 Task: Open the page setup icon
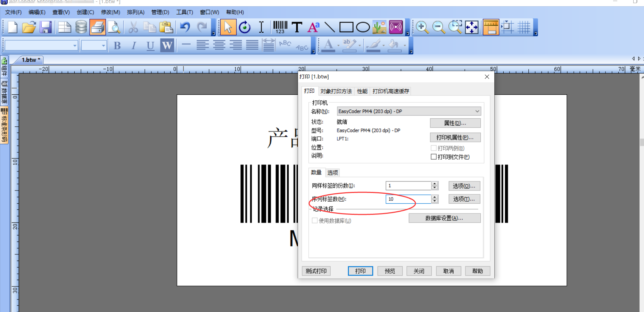pos(64,27)
